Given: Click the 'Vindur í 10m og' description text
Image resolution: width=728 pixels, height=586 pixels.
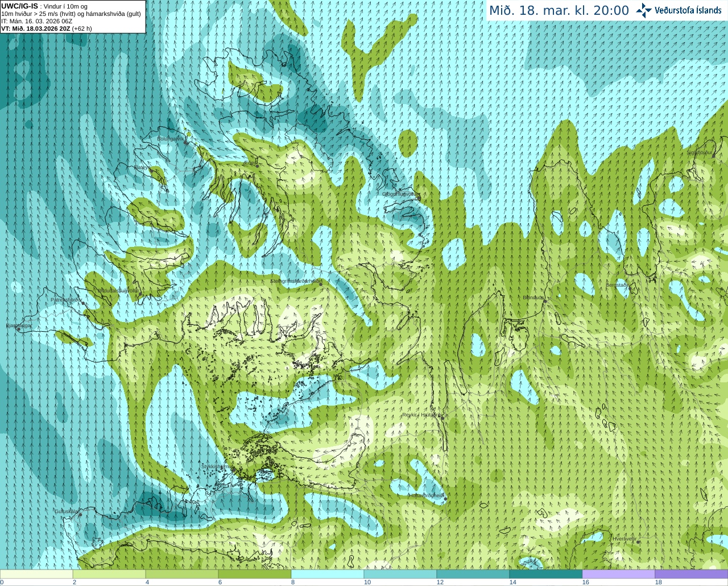Looking at the screenshot, I should pyautogui.click(x=65, y=7).
